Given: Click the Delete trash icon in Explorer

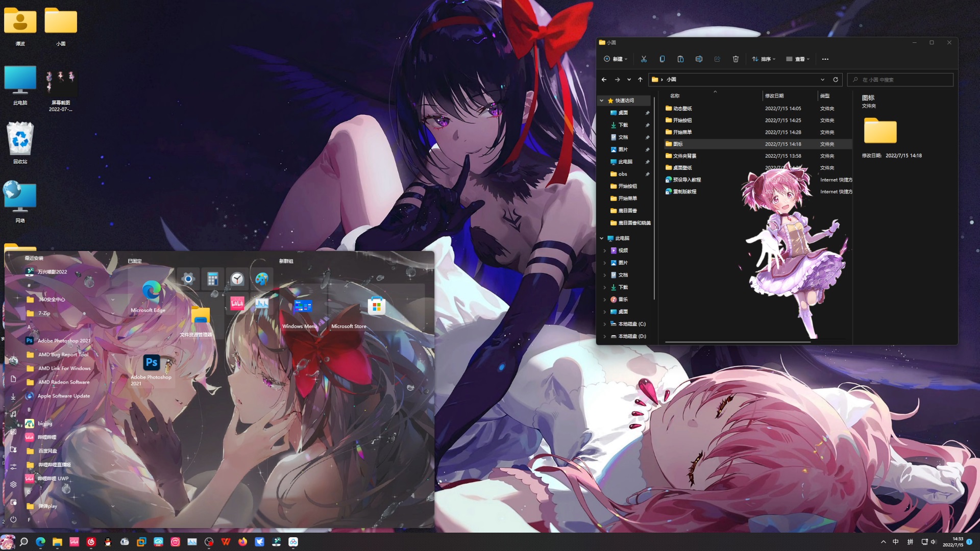Looking at the screenshot, I should click(x=736, y=59).
